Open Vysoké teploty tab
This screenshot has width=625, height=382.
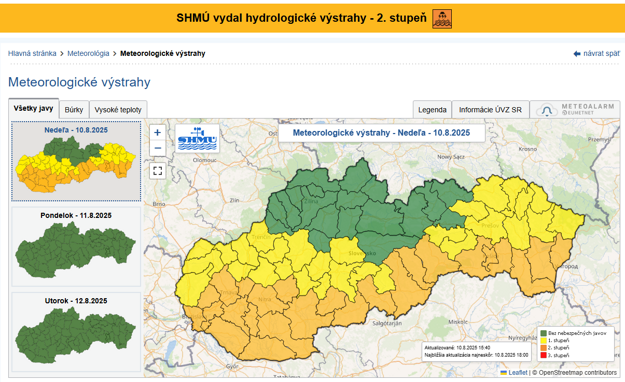point(118,110)
